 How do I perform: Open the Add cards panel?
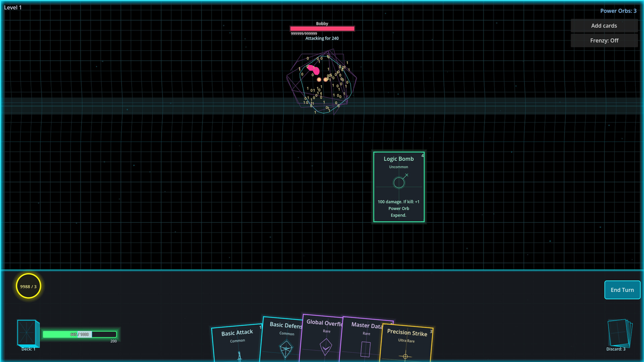point(604,25)
